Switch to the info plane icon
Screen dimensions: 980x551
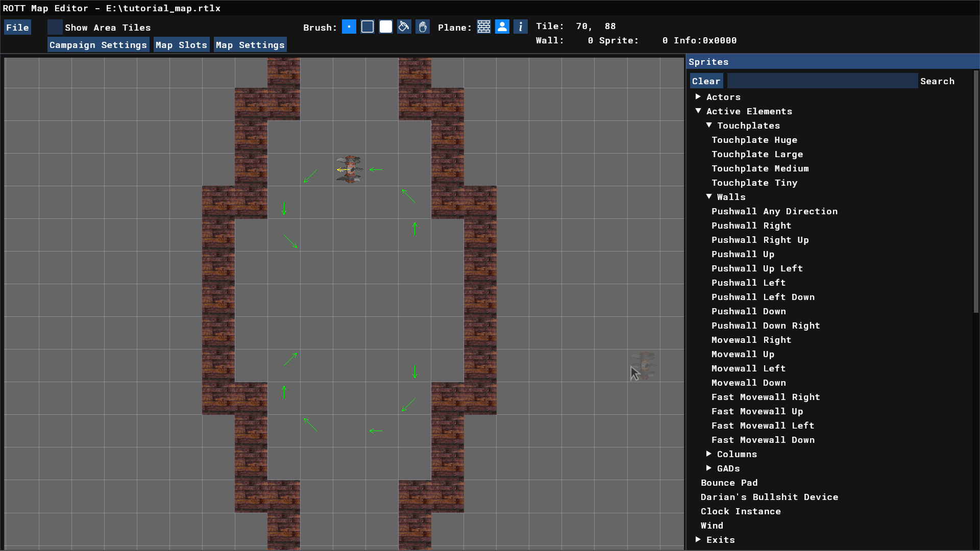point(521,27)
